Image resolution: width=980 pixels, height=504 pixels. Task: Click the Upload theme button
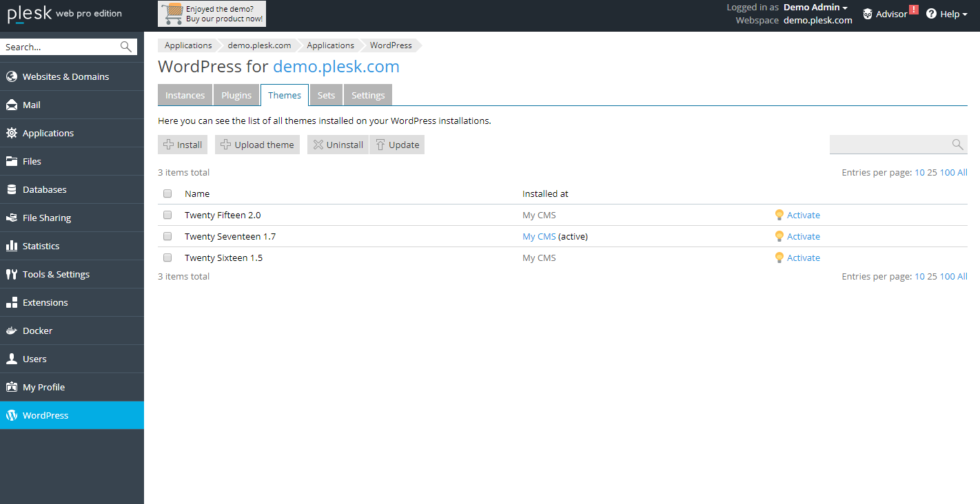pos(257,145)
